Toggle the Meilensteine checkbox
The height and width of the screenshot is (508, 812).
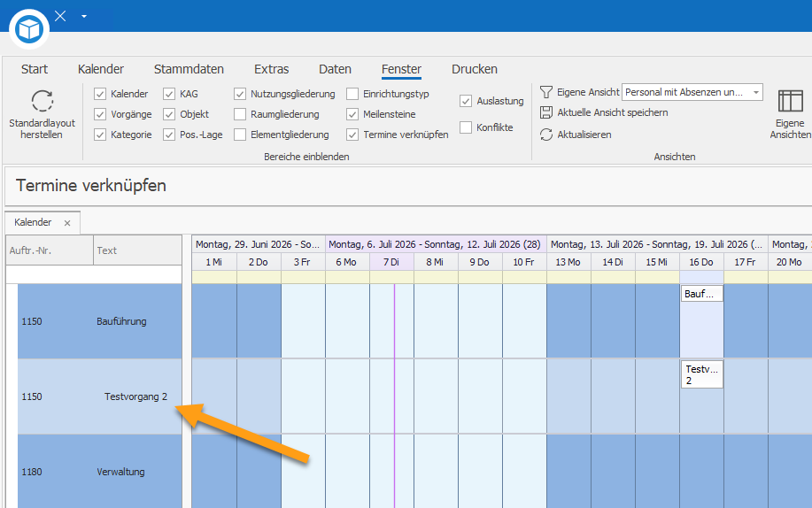pos(352,114)
